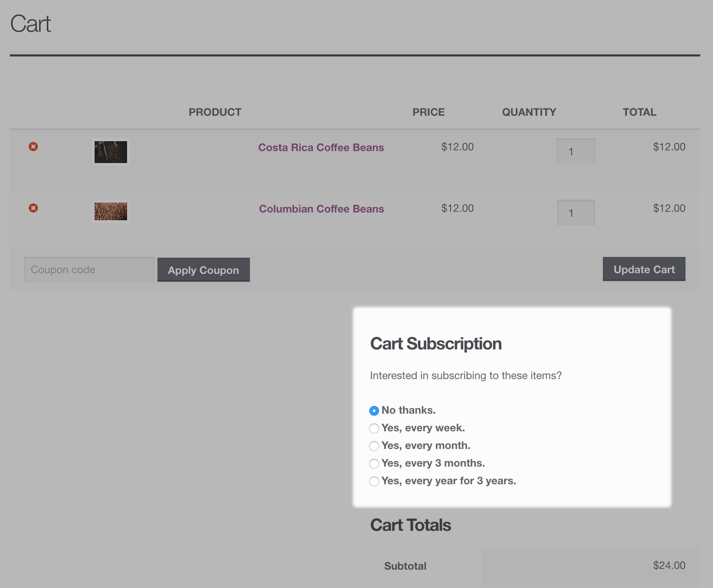Select 'Yes, every week' subscription option
The image size is (713, 588).
(x=374, y=427)
